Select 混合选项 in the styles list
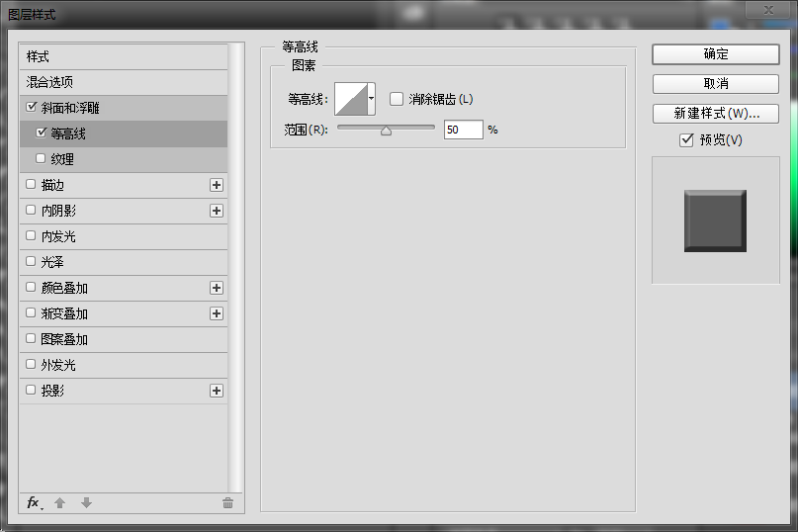This screenshot has height=532, width=798. tap(49, 82)
